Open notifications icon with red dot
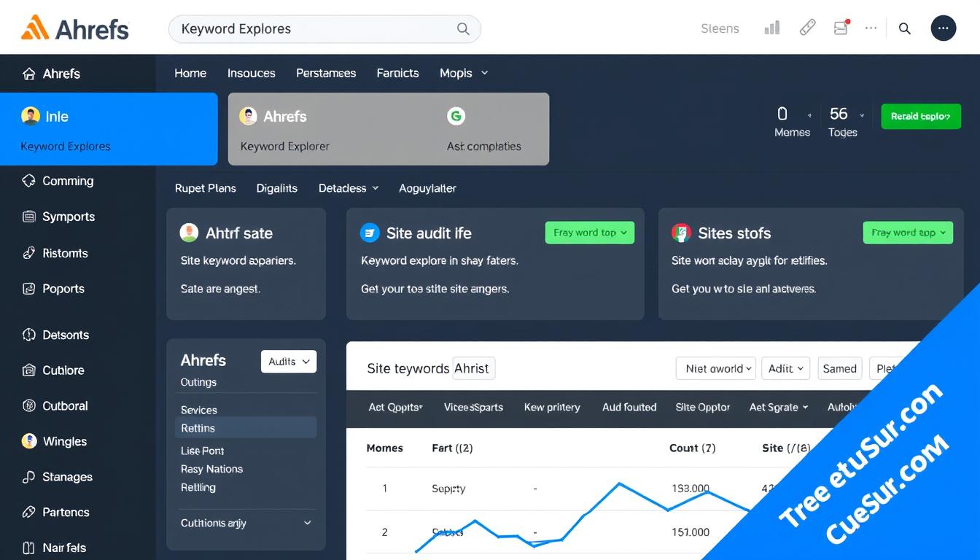Image resolution: width=980 pixels, height=560 pixels. pos(841,28)
